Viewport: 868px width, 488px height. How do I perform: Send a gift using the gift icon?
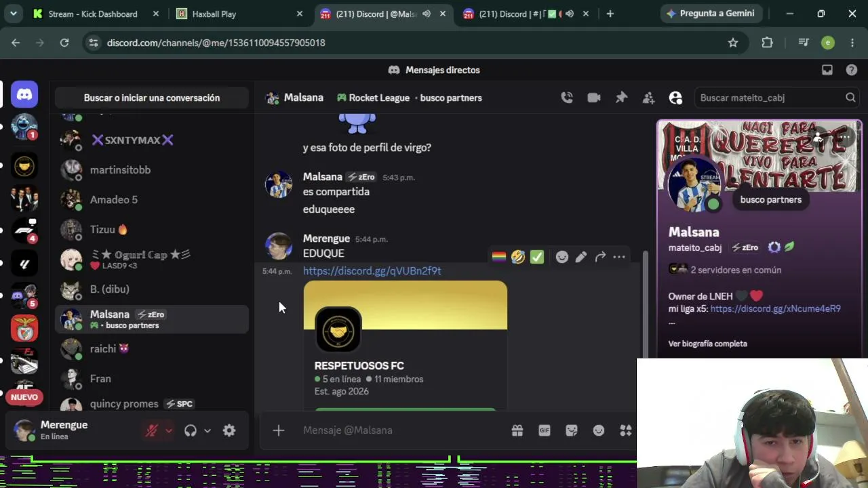click(x=517, y=430)
